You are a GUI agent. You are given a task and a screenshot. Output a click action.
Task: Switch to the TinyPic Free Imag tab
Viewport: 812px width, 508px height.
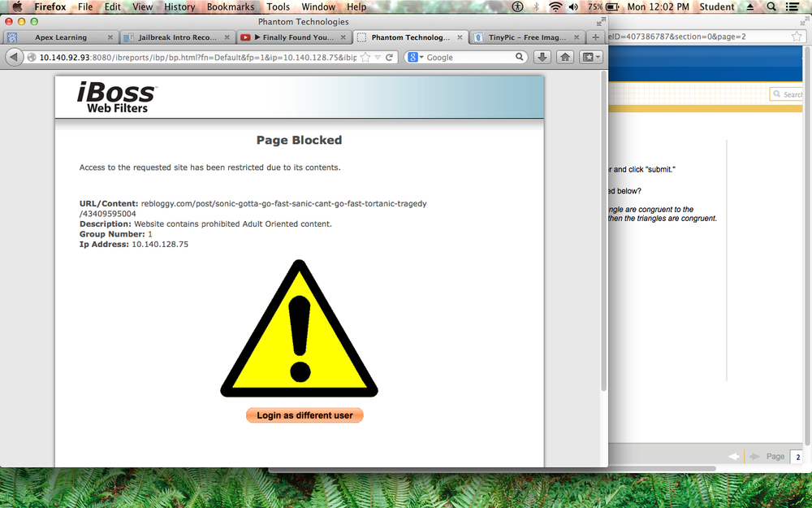(x=527, y=37)
